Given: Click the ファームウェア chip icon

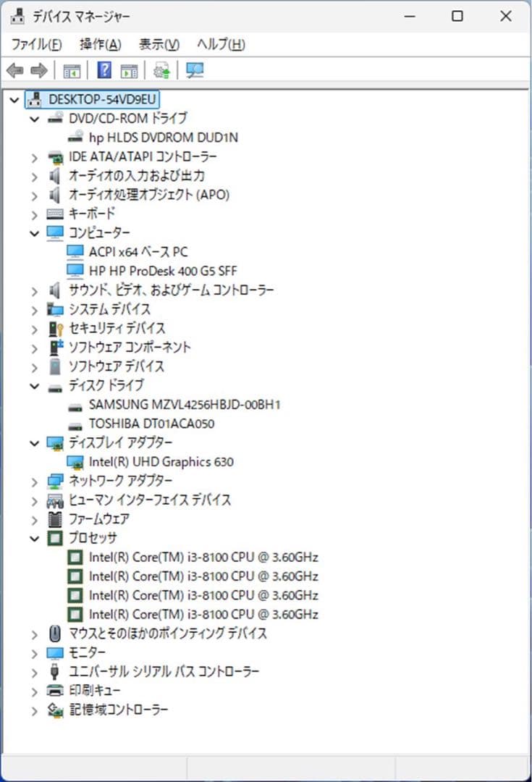Looking at the screenshot, I should click(55, 519).
